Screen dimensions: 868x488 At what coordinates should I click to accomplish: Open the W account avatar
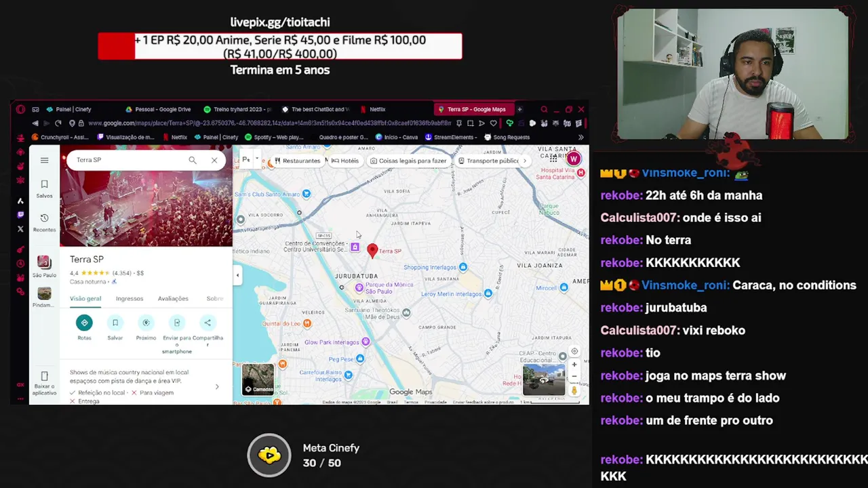(x=574, y=159)
